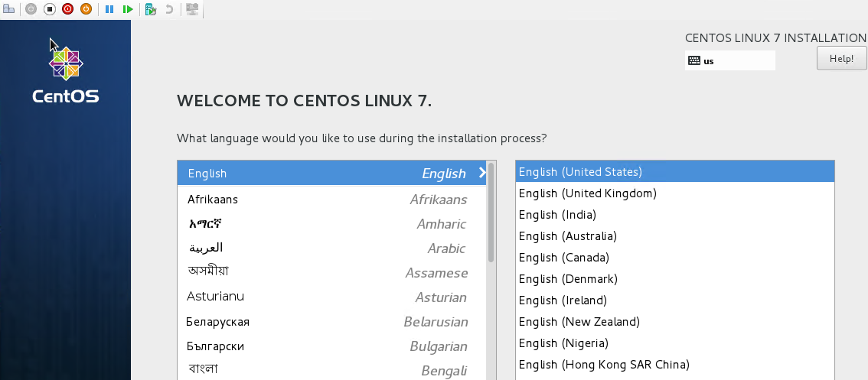Screen dimensions: 868x380
Task: Select English (India) locale
Action: tap(675, 215)
